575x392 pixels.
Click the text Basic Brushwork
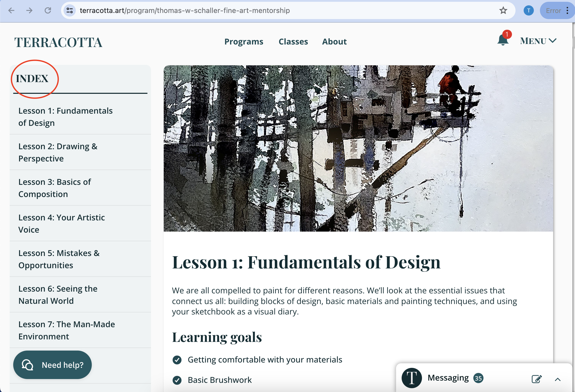pyautogui.click(x=220, y=380)
